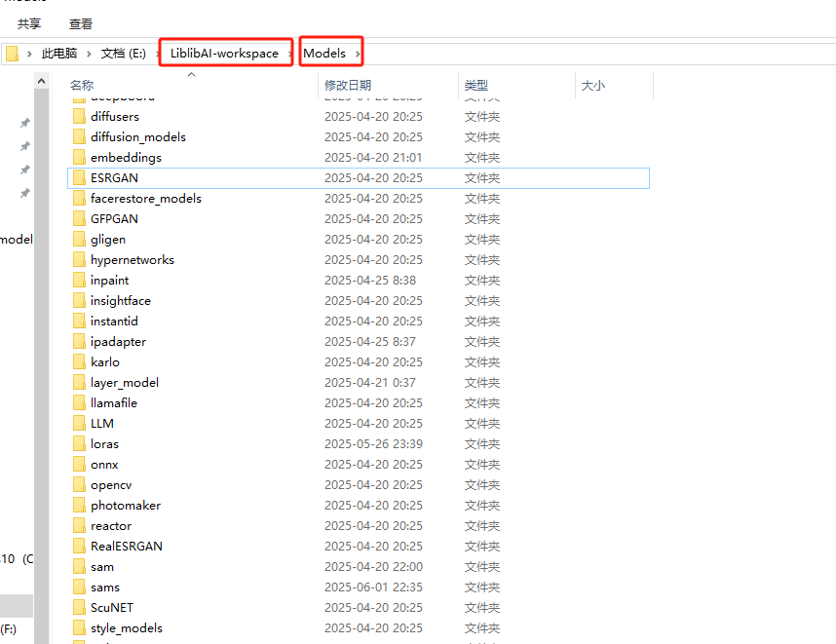Click the folder icon beside ESRGAN
836x644 pixels.
tap(80, 178)
